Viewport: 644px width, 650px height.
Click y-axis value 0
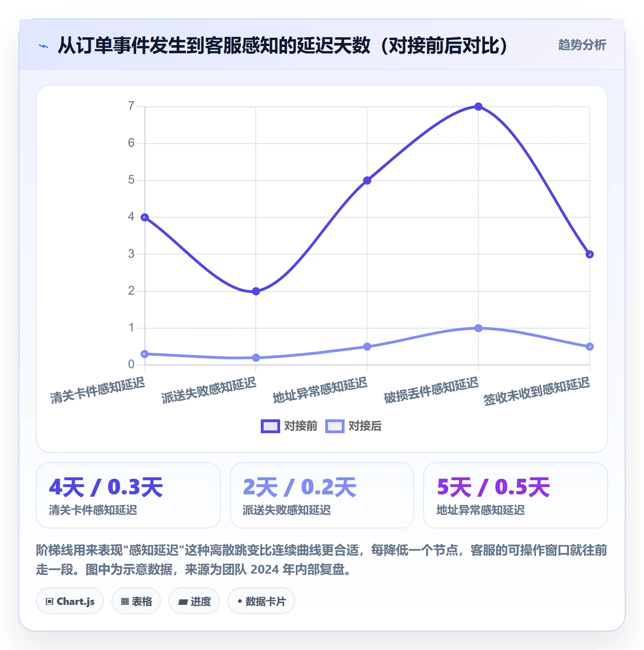pyautogui.click(x=132, y=365)
